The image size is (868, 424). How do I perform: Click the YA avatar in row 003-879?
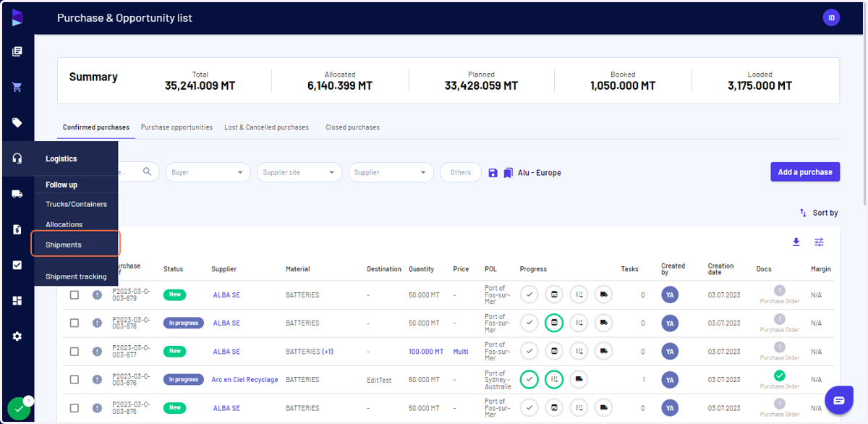670,294
